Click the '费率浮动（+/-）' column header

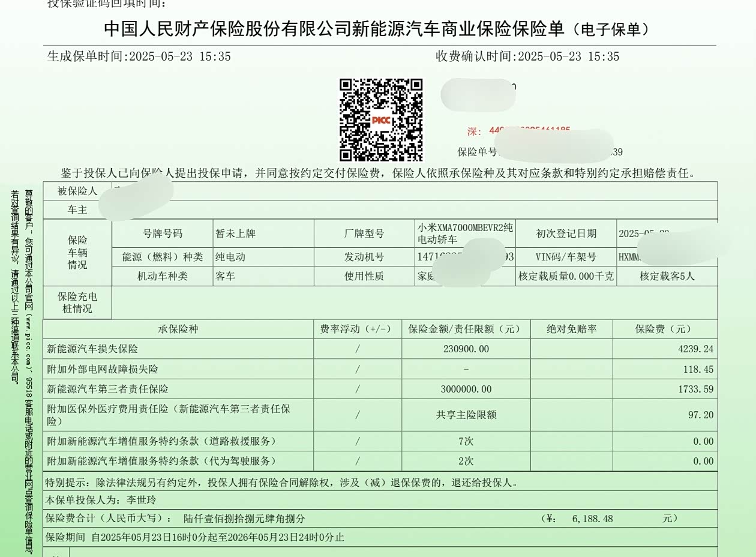pos(358,329)
